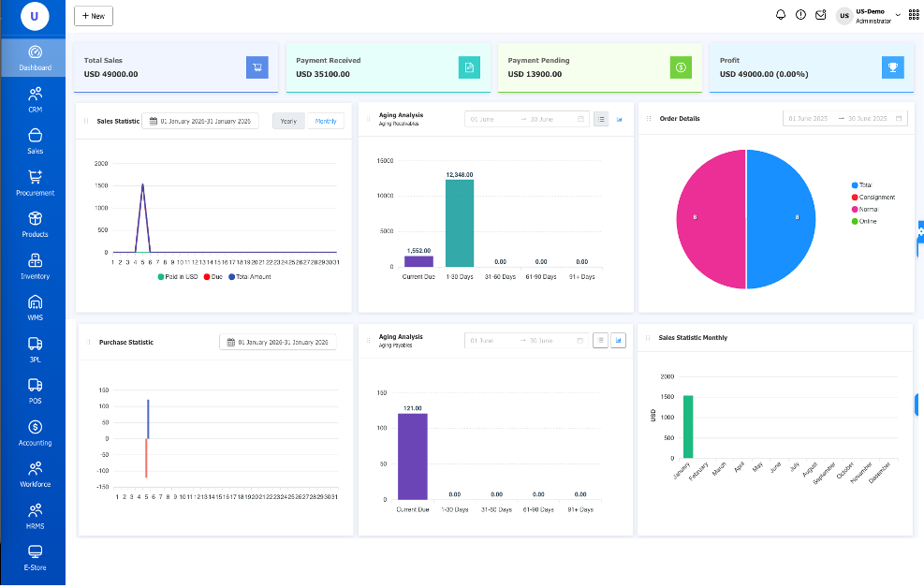
Task: Open Accounting from the sidebar
Action: (35, 434)
